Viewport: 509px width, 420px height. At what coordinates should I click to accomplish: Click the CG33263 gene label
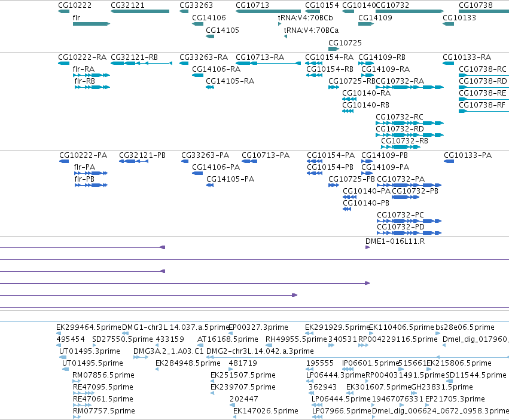coord(196,5)
